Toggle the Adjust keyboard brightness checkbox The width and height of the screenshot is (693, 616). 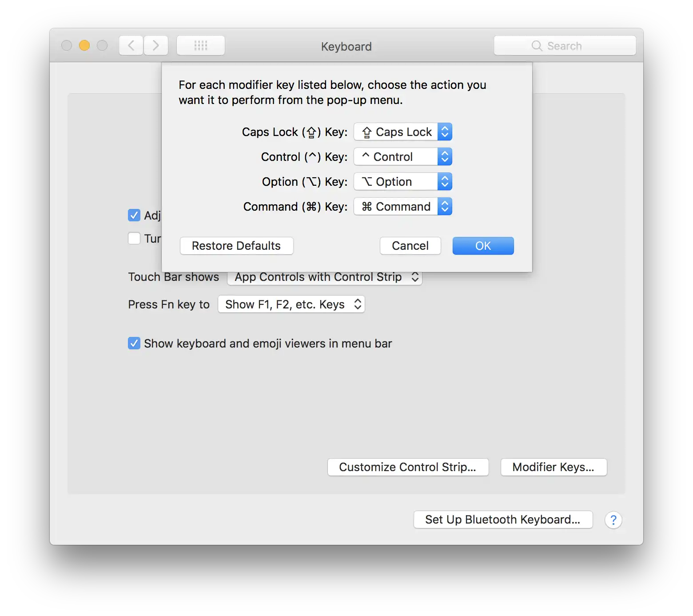pos(134,215)
